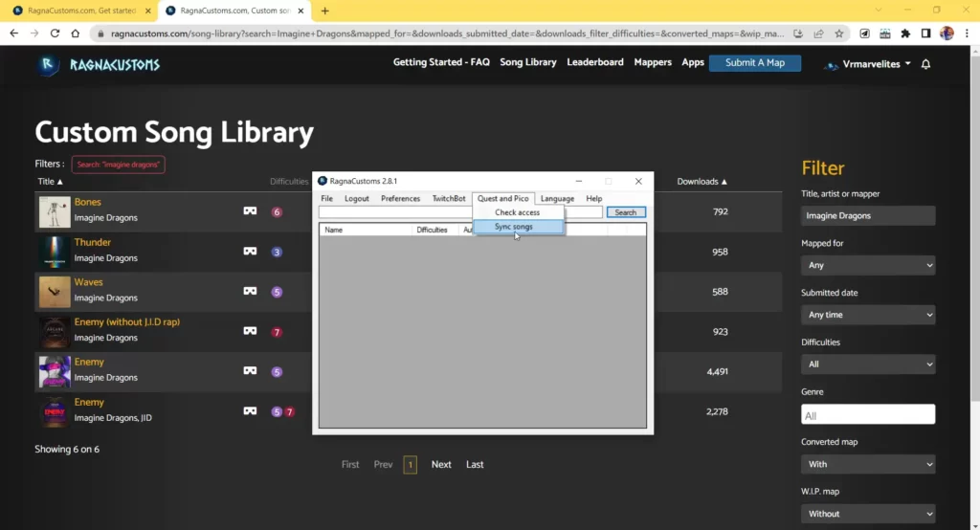Open the browser extensions puzzle icon
This screenshot has width=980, height=530.
[x=905, y=33]
